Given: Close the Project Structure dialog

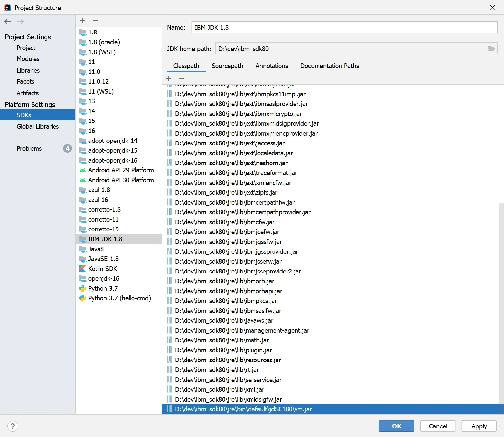Looking at the screenshot, I should point(493,8).
